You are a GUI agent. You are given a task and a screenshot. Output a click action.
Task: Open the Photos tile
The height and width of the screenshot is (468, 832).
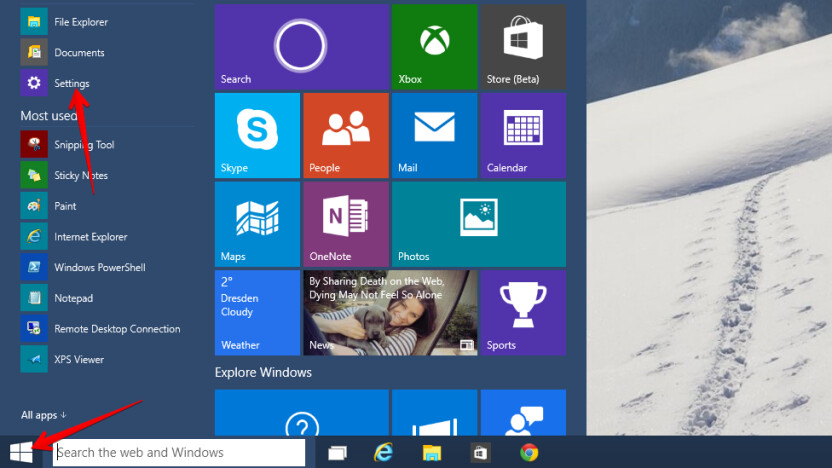click(x=479, y=224)
